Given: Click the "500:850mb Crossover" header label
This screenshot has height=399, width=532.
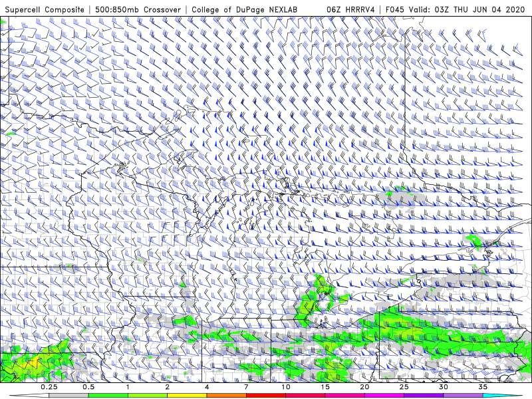Looking at the screenshot, I should point(138,10).
